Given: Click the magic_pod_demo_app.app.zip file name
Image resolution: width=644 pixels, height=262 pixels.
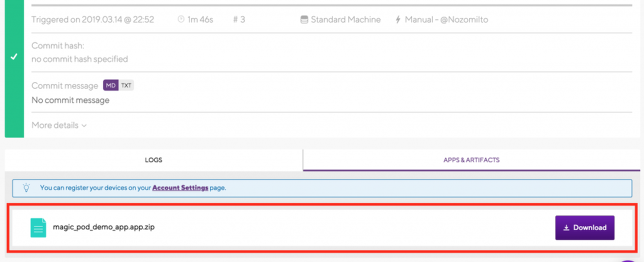Looking at the screenshot, I should [x=104, y=227].
